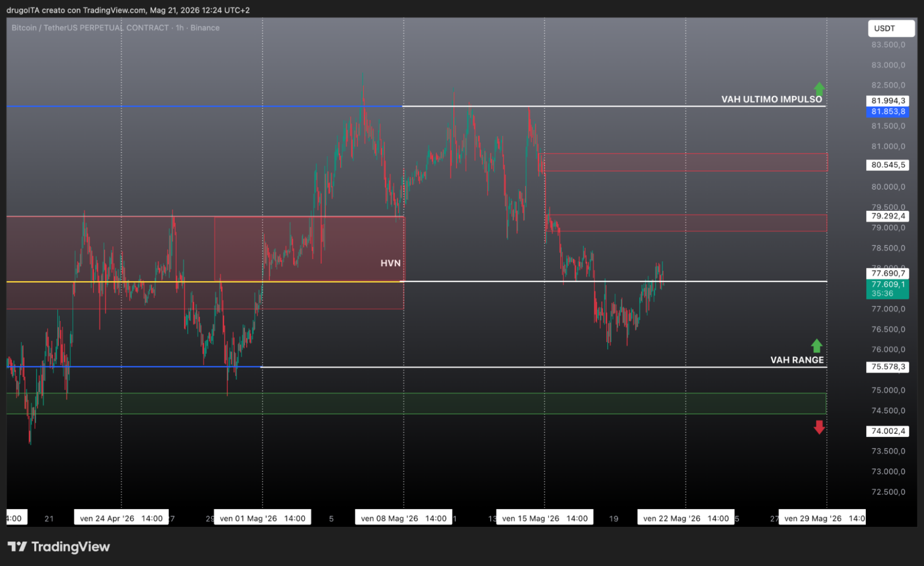Select the HVN label

point(390,263)
